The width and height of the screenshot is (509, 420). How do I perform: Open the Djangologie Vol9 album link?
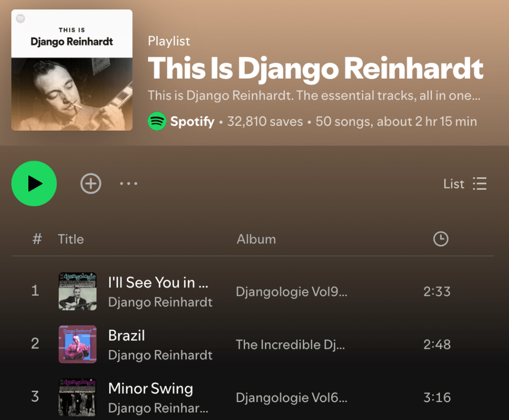tap(291, 291)
